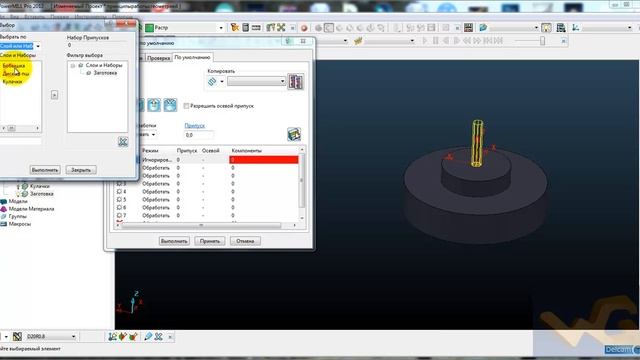Click the film strip icon in the toolbar
The image size is (640, 360).
[468, 27]
